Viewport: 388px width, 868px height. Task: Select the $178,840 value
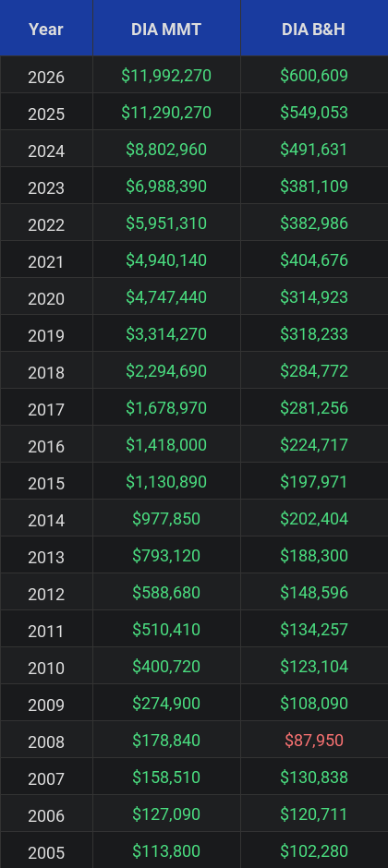pyautogui.click(x=166, y=741)
